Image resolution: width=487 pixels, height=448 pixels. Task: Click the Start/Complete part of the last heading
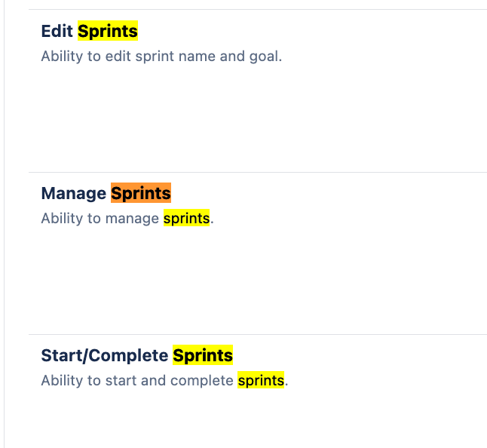pos(105,355)
